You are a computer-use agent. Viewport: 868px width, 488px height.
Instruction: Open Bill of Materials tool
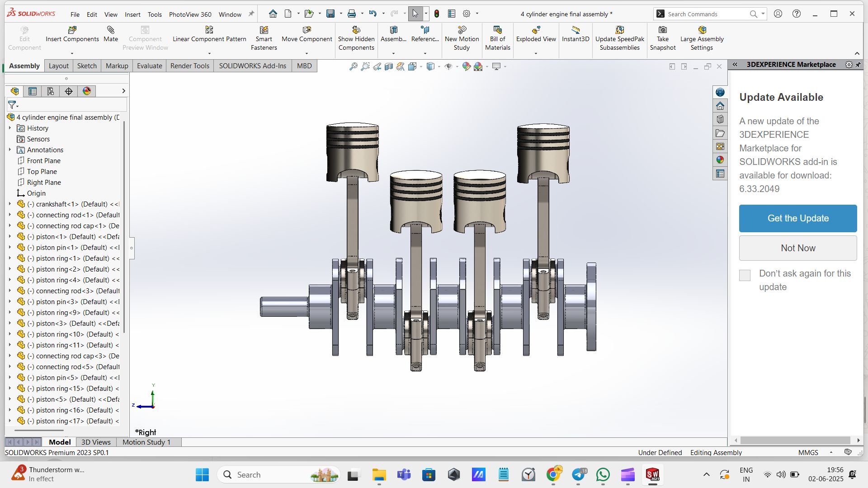coord(497,30)
